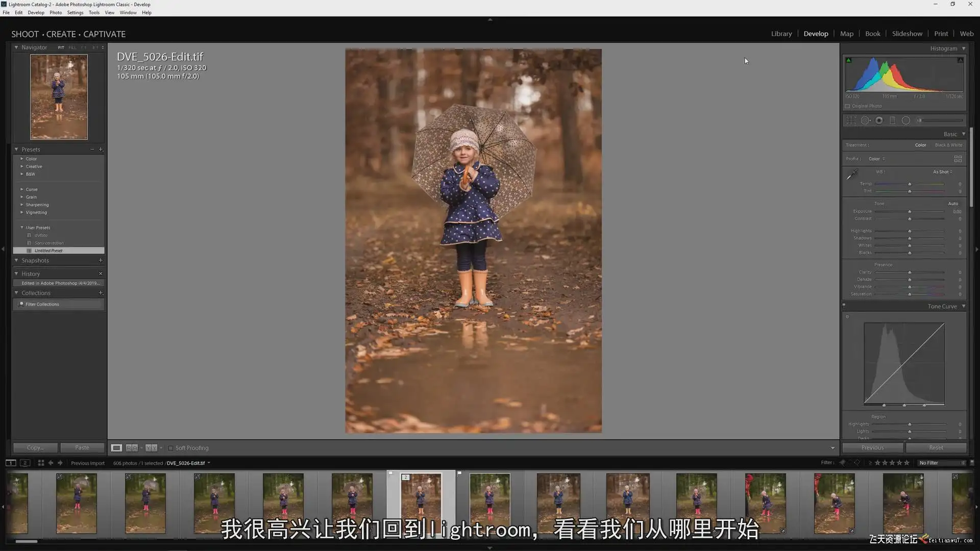Click the Copy... button

point(35,447)
